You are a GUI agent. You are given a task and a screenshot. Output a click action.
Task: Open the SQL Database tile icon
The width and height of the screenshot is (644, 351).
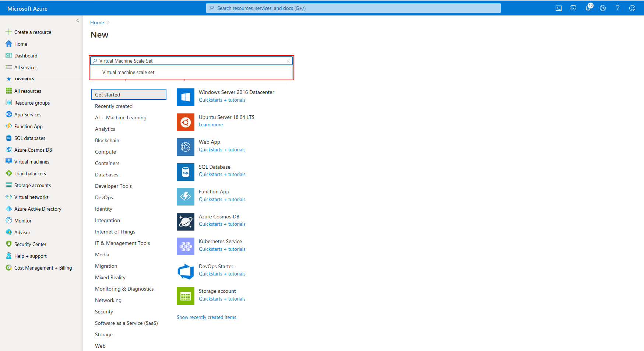[x=186, y=172]
